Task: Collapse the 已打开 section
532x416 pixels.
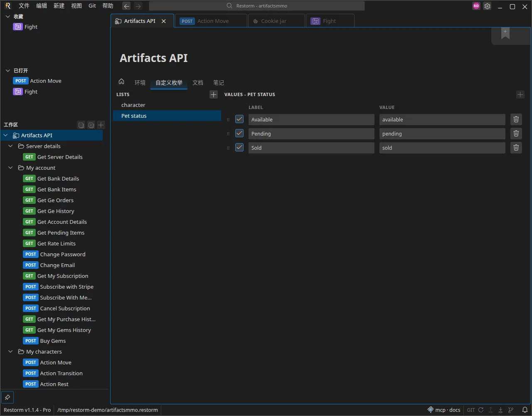Action: pos(7,71)
